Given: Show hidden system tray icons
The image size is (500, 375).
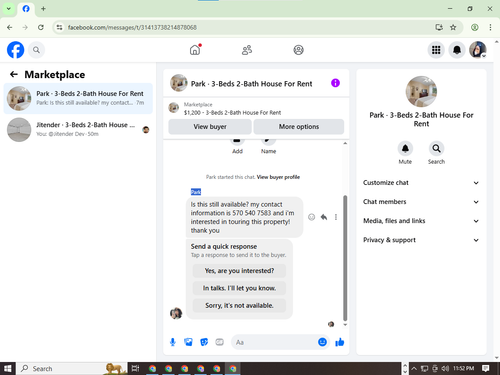Looking at the screenshot, I should click(x=414, y=368).
